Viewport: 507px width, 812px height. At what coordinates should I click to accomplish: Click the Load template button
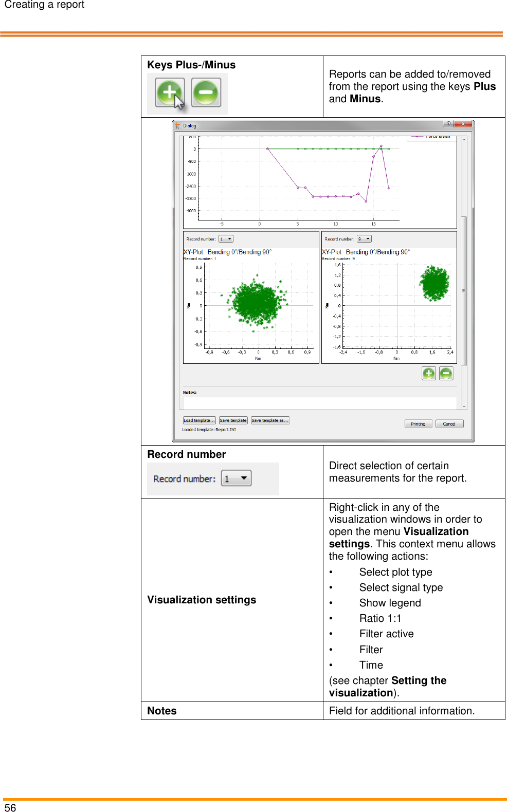point(200,420)
